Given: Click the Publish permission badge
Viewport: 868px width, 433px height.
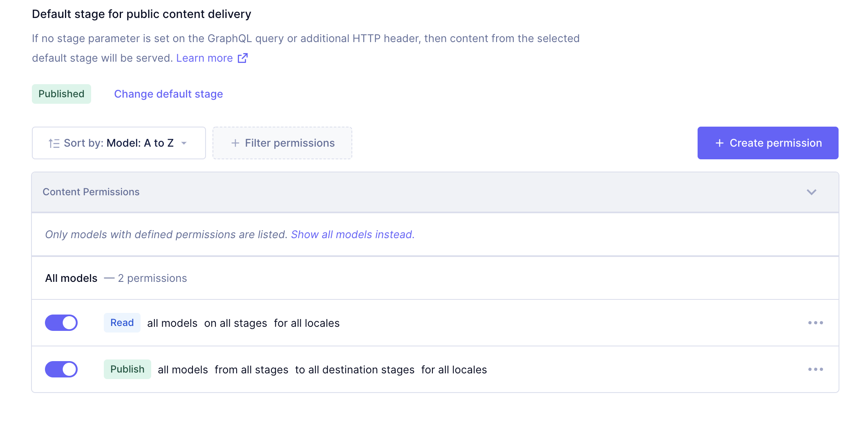Looking at the screenshot, I should (x=127, y=369).
